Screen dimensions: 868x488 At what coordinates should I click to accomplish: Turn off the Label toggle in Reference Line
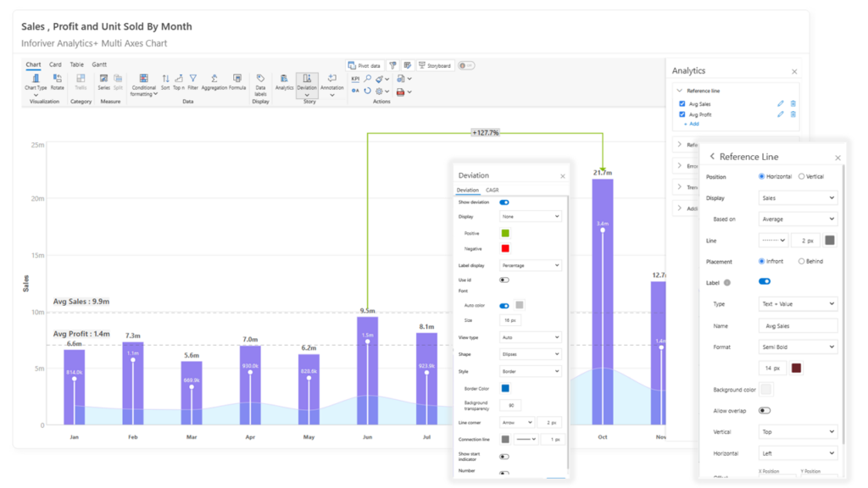[x=765, y=281]
